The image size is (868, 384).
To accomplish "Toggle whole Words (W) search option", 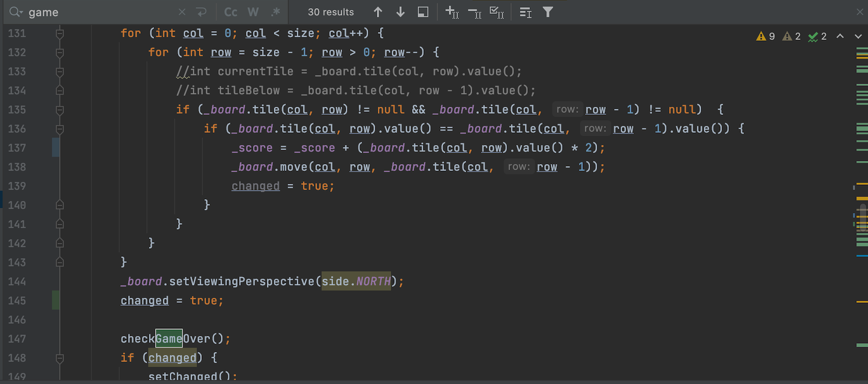I will 253,12.
